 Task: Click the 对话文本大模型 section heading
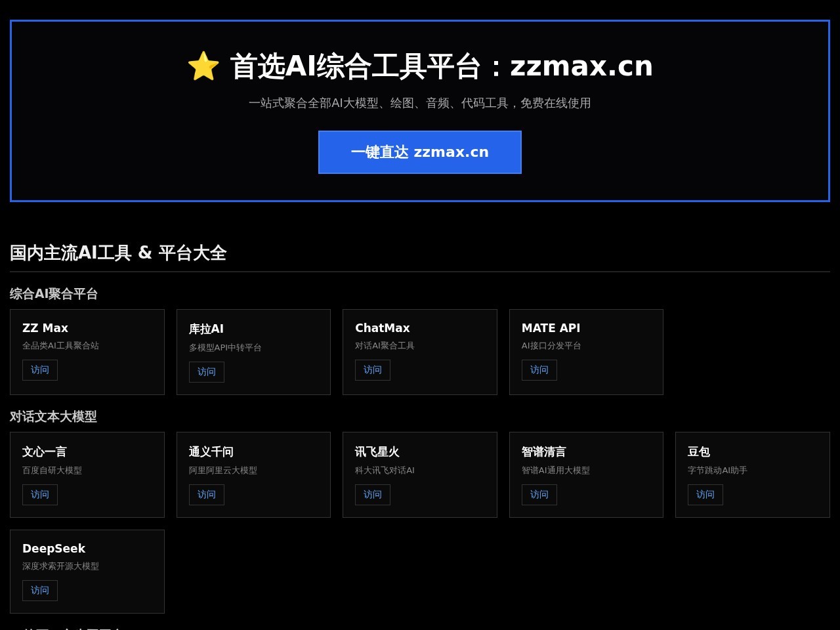click(x=53, y=416)
